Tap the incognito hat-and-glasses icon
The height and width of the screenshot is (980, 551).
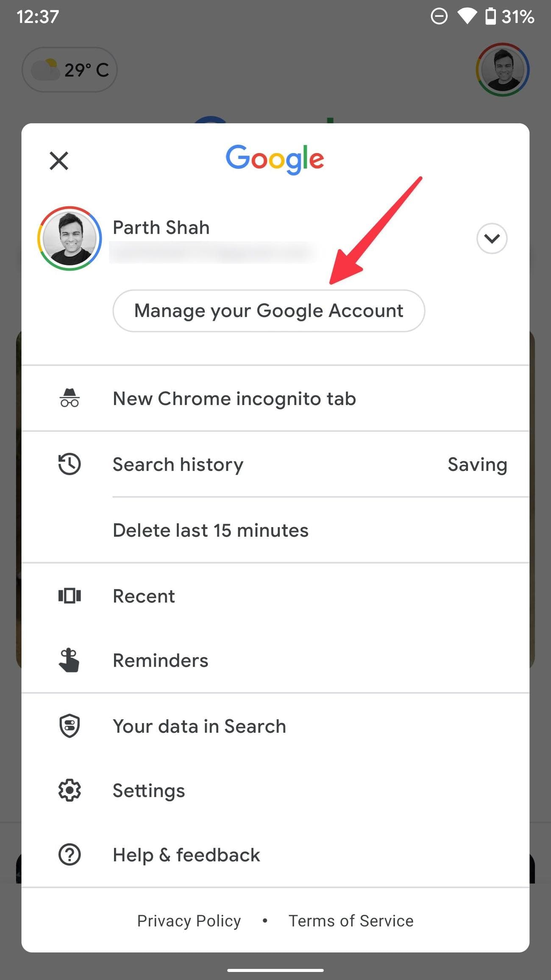[70, 398]
